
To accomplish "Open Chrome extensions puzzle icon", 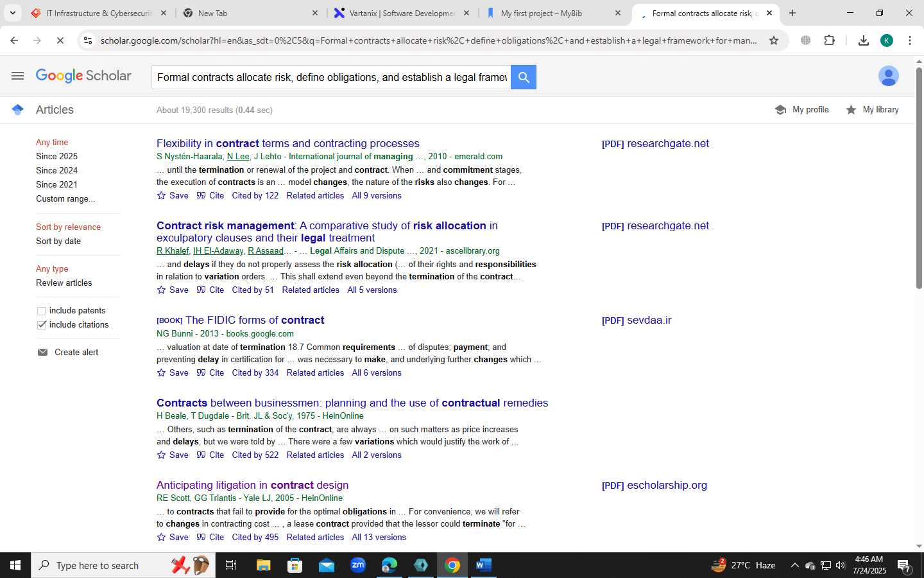I will click(829, 40).
